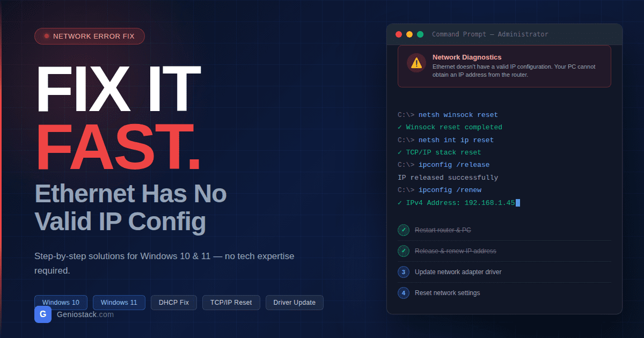Screen dimensions: 644x338
Task: Click the blinking cursor after the IPv4 address
Action: (517, 203)
